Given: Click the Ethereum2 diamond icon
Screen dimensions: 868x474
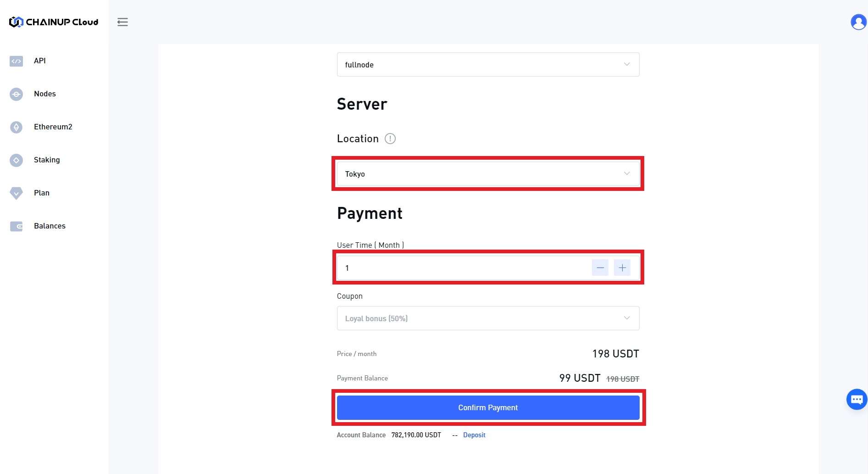Looking at the screenshot, I should tap(17, 127).
